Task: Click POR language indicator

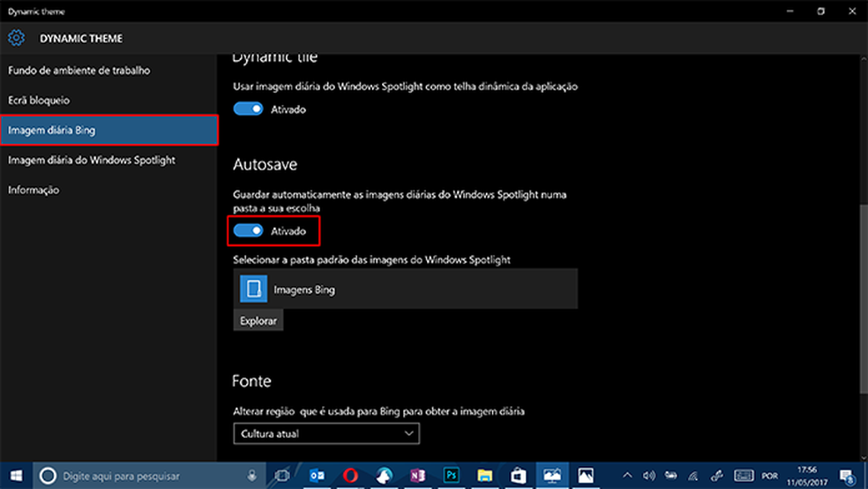Action: (769, 477)
